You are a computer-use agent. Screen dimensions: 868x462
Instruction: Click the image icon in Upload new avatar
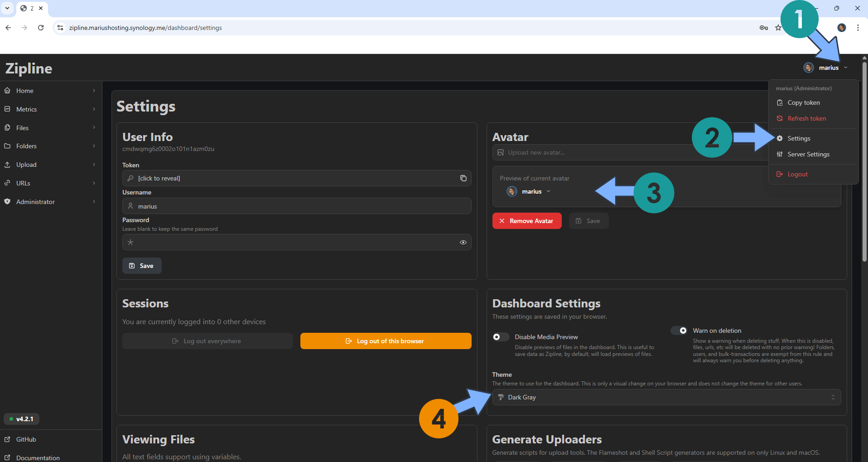click(501, 152)
